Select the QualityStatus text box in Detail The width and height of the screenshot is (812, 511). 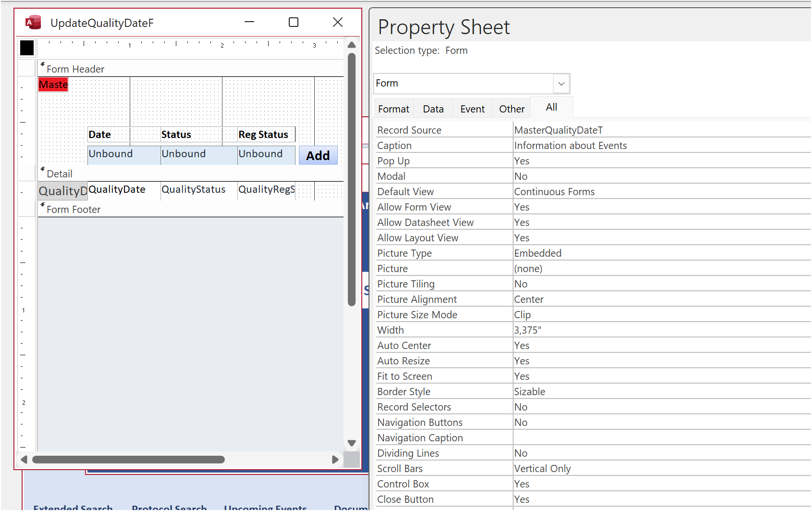[198, 190]
